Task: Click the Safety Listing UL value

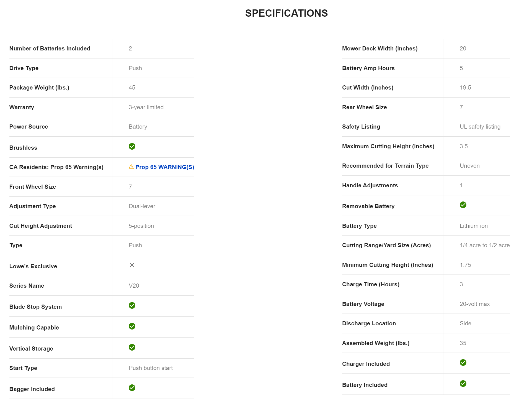Action: pos(480,127)
